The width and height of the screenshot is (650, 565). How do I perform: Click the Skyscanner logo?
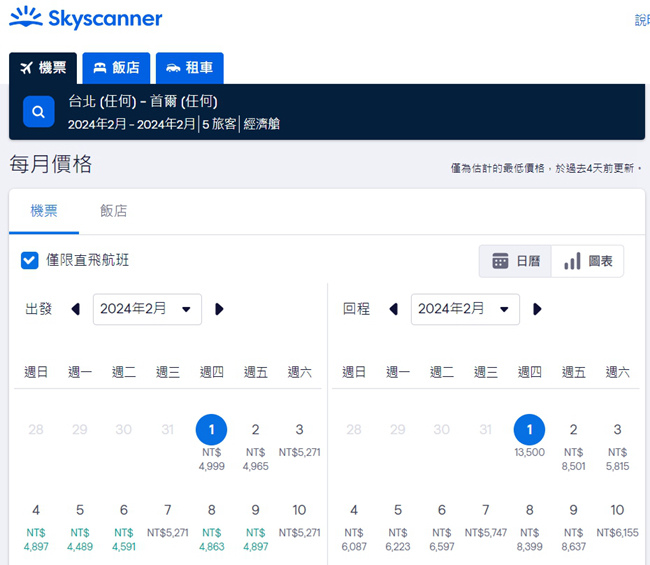click(x=85, y=18)
